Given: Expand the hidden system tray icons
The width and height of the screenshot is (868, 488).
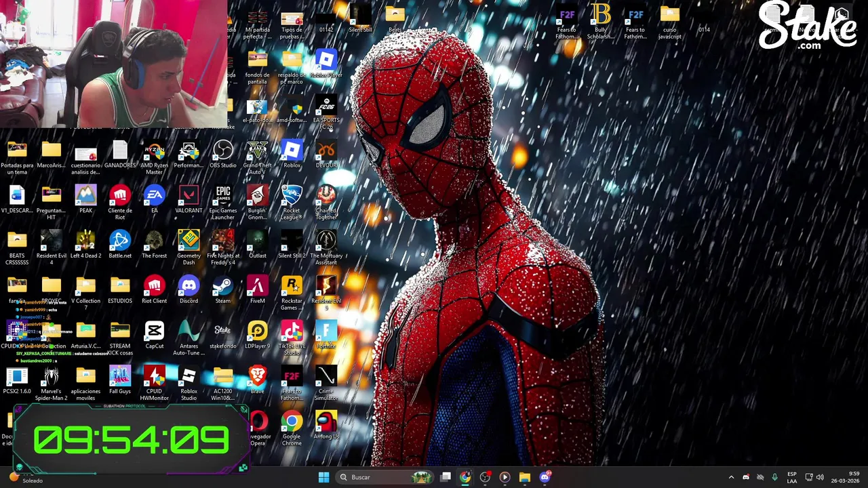Looking at the screenshot, I should click(731, 477).
